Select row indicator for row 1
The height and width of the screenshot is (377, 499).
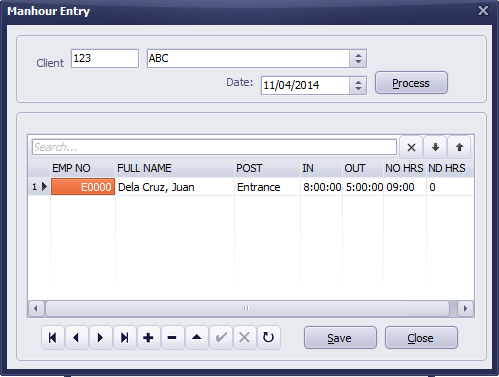coord(39,187)
